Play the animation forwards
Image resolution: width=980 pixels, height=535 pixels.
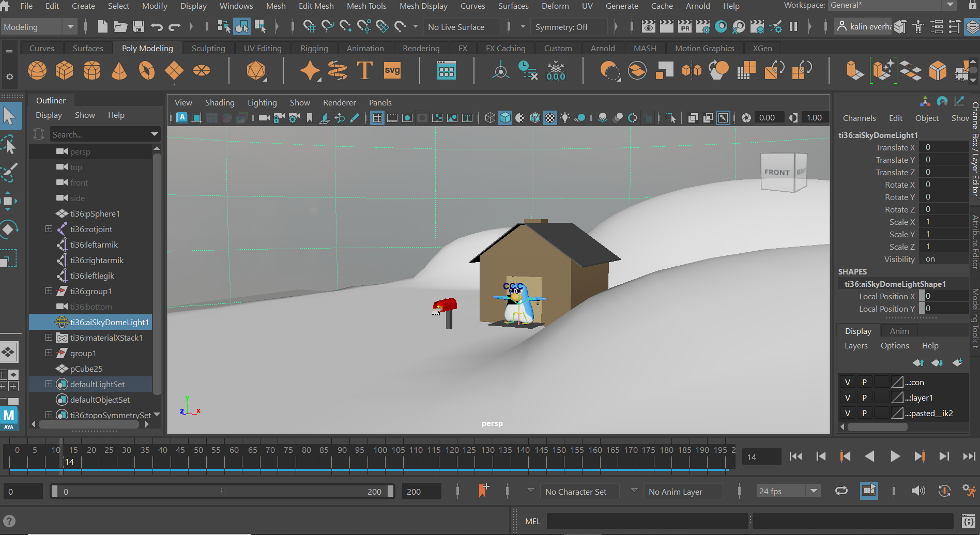click(895, 456)
